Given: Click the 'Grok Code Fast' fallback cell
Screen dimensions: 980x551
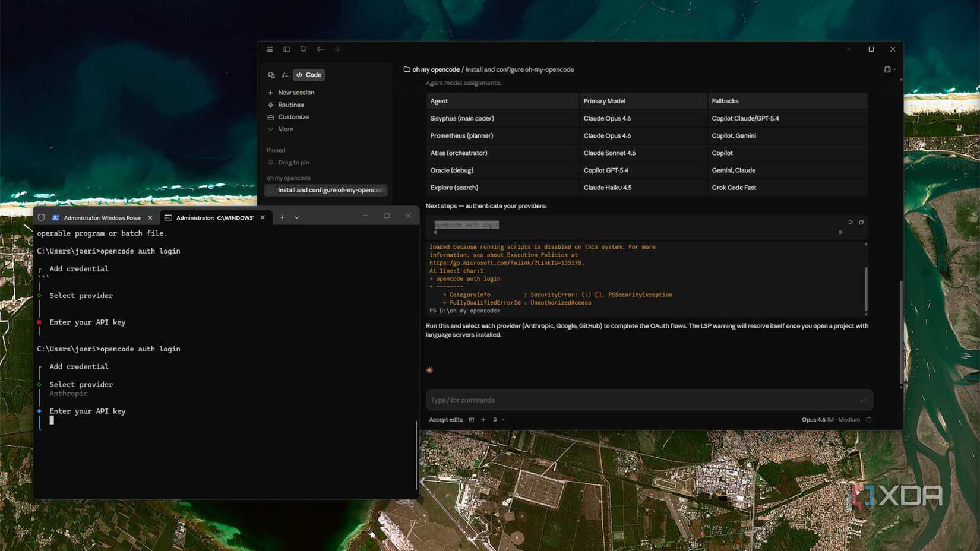Looking at the screenshot, I should [x=788, y=188].
